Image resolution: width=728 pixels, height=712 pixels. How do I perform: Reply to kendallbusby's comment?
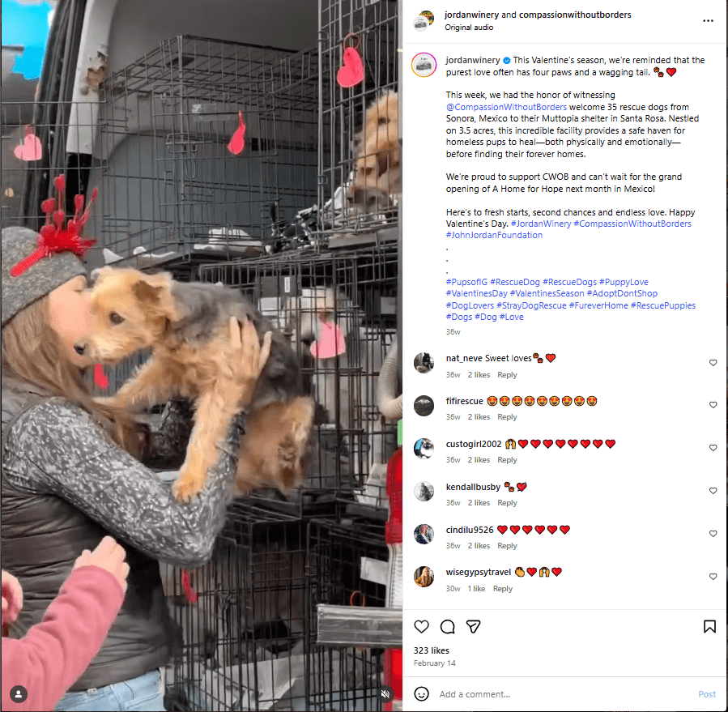pos(507,502)
